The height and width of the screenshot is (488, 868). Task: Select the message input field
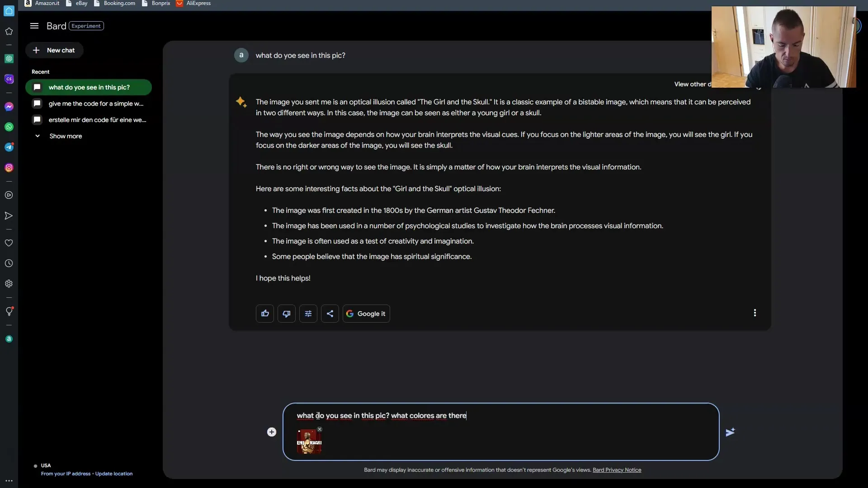pyautogui.click(x=500, y=415)
